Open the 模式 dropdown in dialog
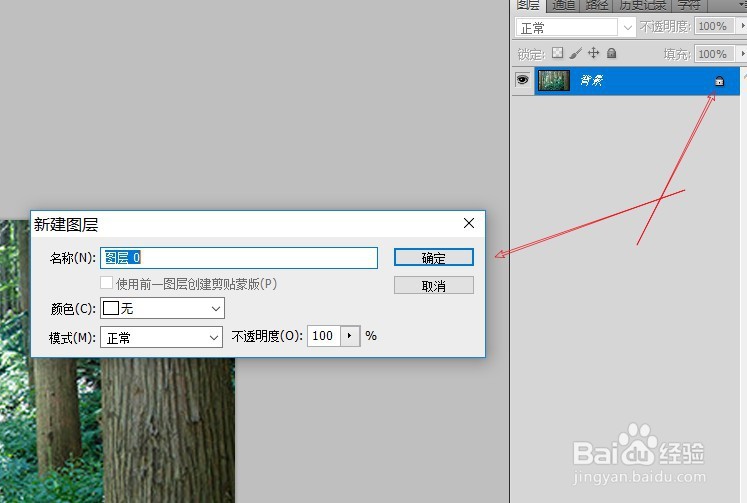 [161, 337]
